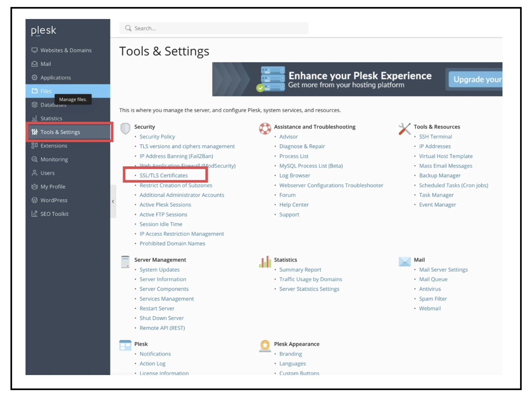The height and width of the screenshot is (398, 532).
Task: Open Active Plesk Sessions link
Action: (x=165, y=204)
